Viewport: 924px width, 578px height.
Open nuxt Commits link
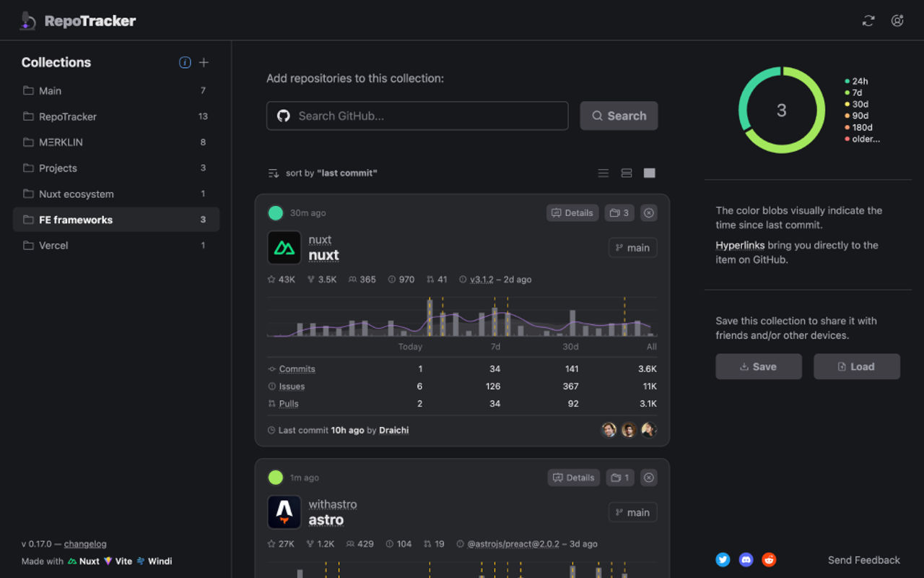coord(297,369)
